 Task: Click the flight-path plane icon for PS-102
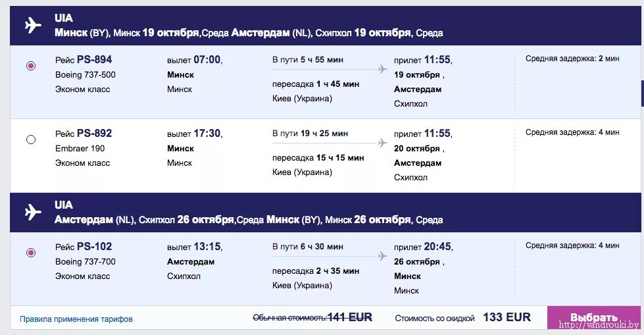383,256
